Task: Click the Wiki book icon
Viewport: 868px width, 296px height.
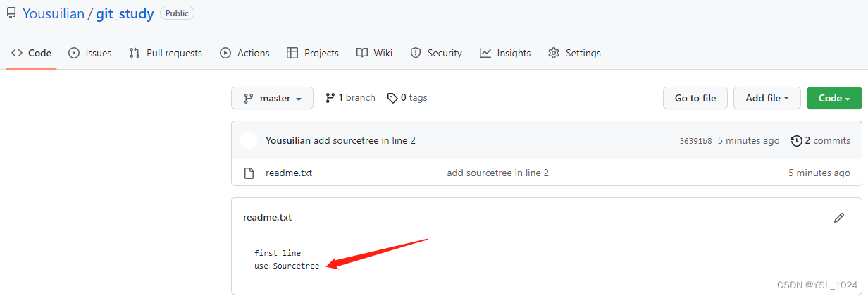Action: pyautogui.click(x=362, y=53)
